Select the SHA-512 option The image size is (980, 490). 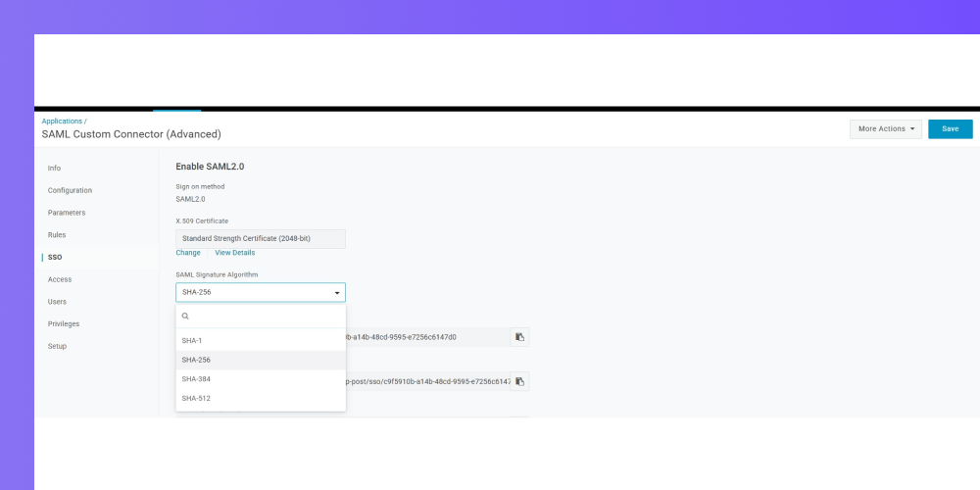[x=261, y=398]
